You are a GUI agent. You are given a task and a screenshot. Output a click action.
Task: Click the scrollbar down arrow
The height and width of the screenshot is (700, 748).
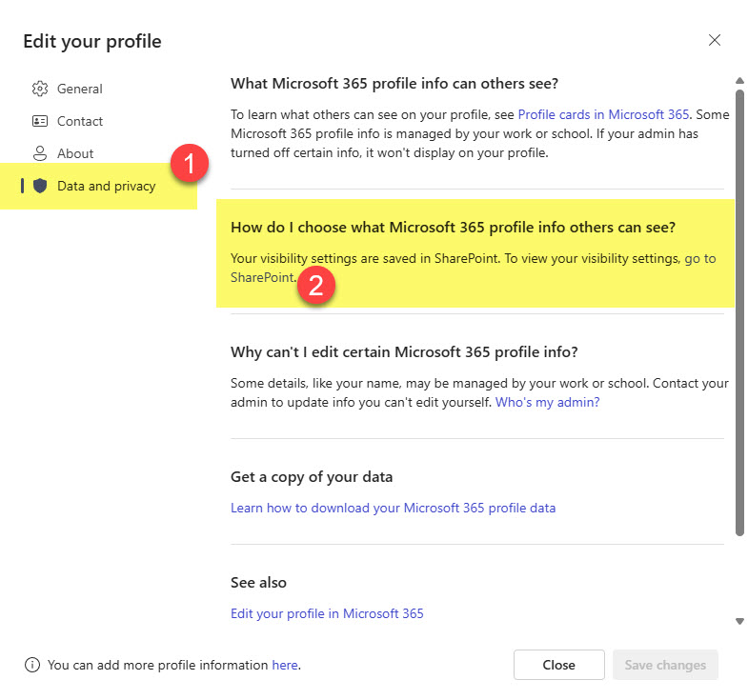pos(739,621)
